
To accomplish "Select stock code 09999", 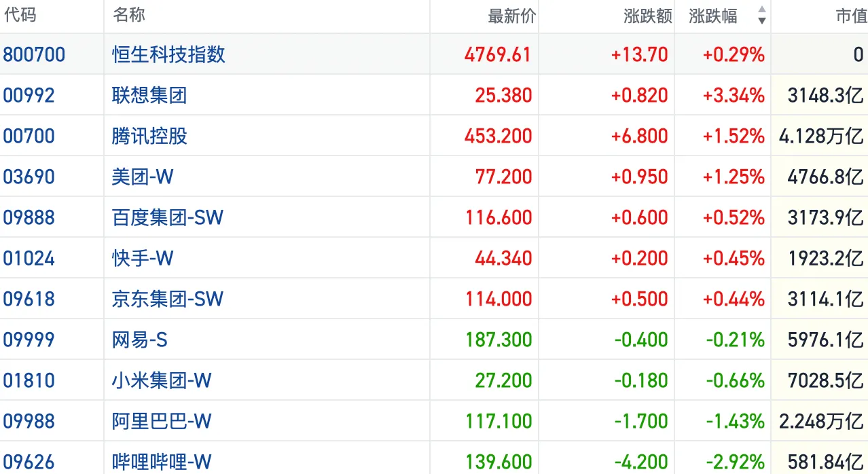I will tap(29, 340).
